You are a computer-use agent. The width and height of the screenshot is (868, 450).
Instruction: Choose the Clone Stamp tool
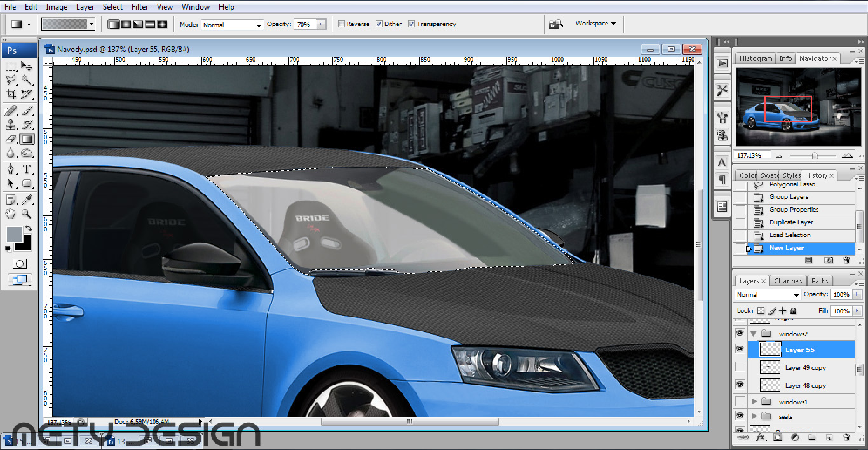click(11, 125)
